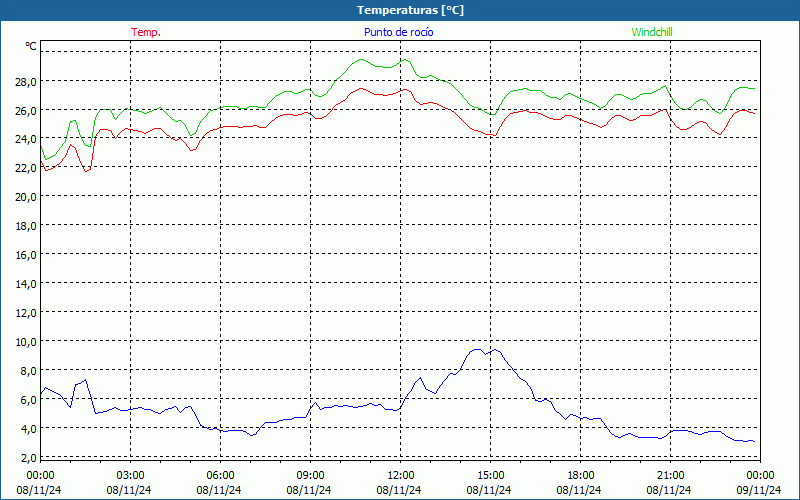The width and height of the screenshot is (800, 500).
Task: Click the 18:00 time axis label
Action: pos(581,476)
